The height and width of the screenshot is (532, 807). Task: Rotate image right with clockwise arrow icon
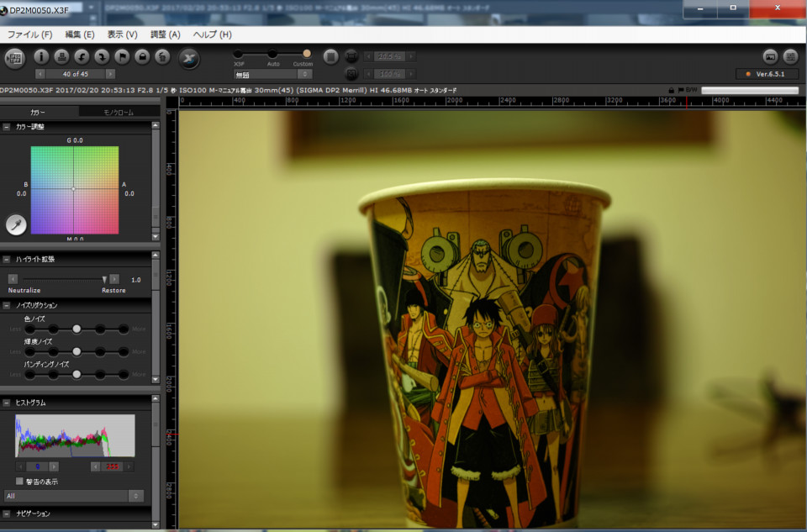tap(102, 56)
